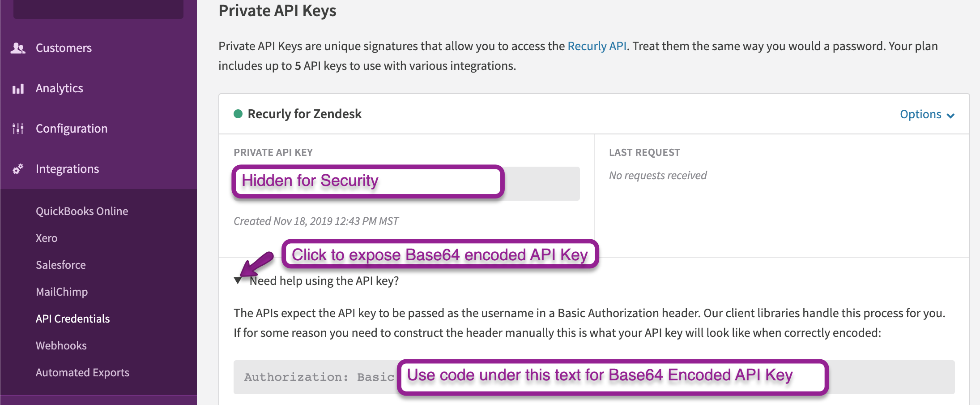Go to Automated Exports

[82, 372]
